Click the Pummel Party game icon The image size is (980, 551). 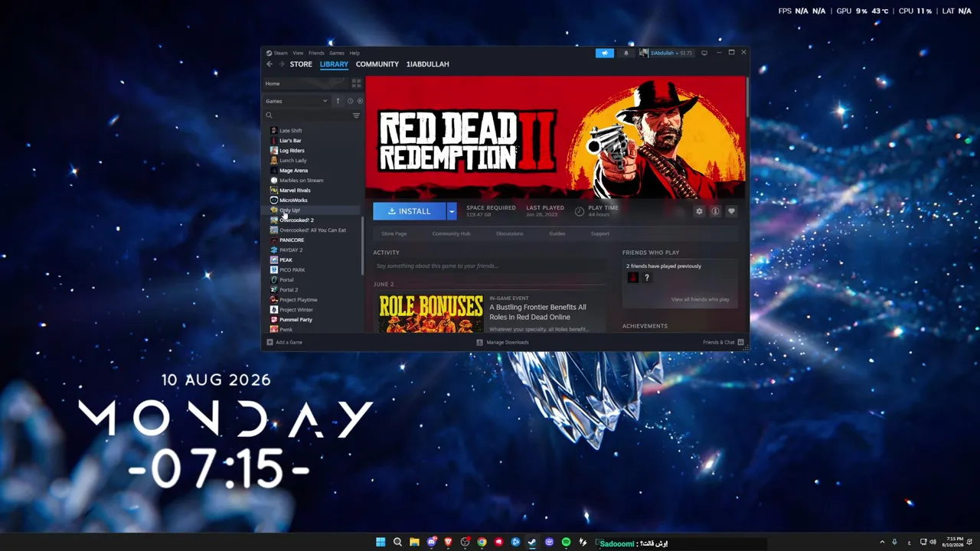[274, 320]
